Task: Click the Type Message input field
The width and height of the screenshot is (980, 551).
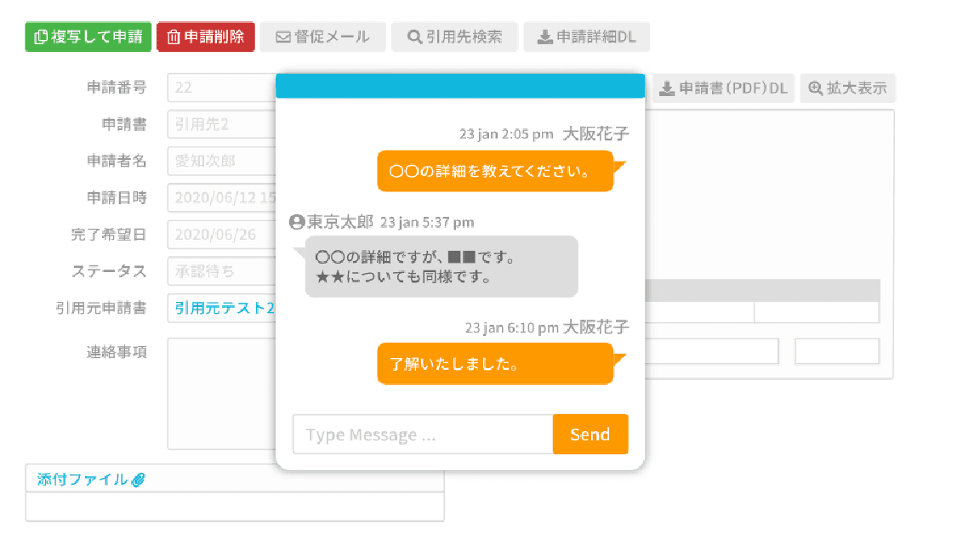Action: point(423,435)
